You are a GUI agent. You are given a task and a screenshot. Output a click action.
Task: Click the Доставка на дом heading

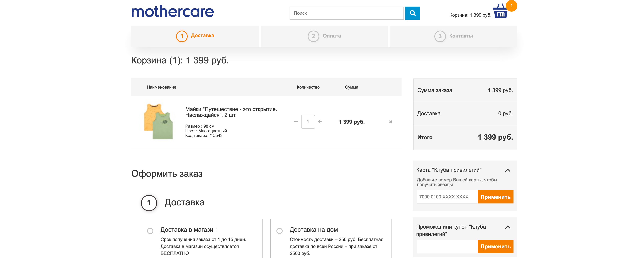pyautogui.click(x=314, y=230)
